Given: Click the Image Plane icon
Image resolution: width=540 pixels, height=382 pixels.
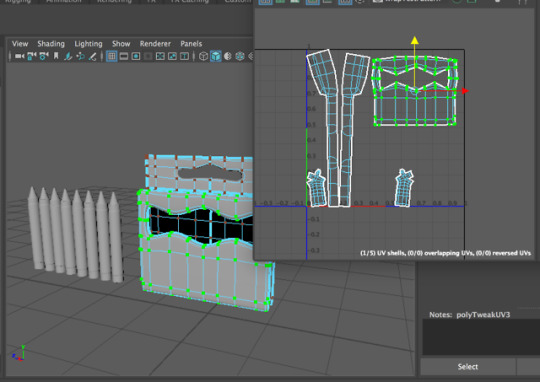Looking at the screenshot, I should point(68,56).
